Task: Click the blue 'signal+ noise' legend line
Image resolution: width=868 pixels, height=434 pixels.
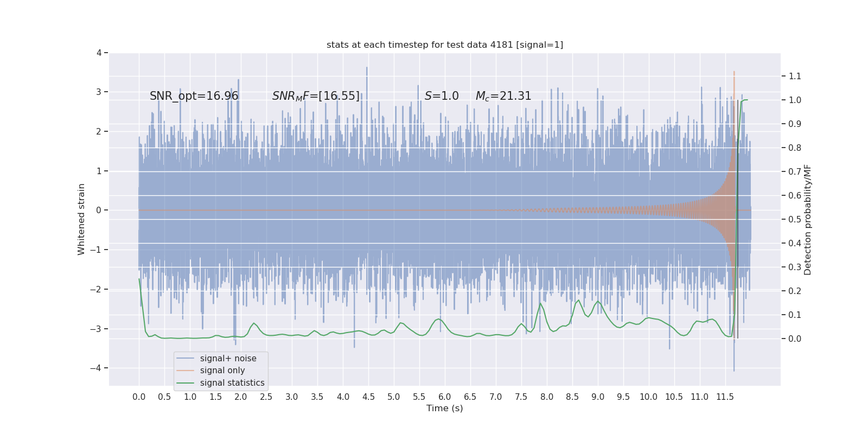Action: click(x=185, y=359)
